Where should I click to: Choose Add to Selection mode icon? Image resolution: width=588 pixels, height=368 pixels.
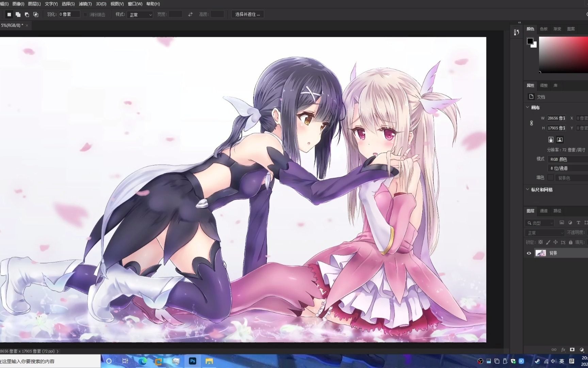(x=18, y=14)
